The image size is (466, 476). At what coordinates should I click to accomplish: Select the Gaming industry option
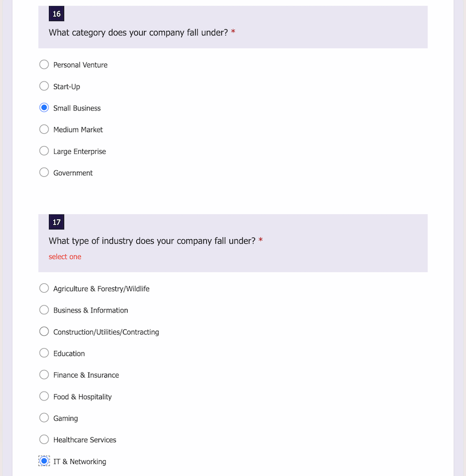[x=44, y=418]
